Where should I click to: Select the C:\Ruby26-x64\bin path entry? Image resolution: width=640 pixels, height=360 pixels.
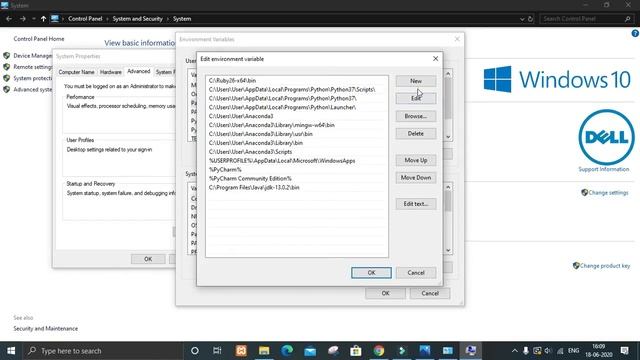[x=297, y=80]
